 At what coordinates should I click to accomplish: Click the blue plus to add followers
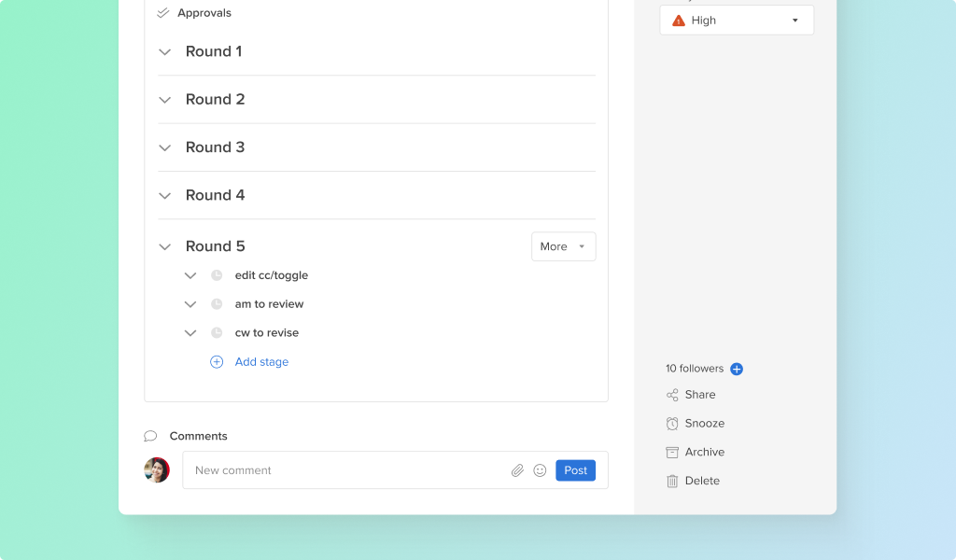point(737,369)
